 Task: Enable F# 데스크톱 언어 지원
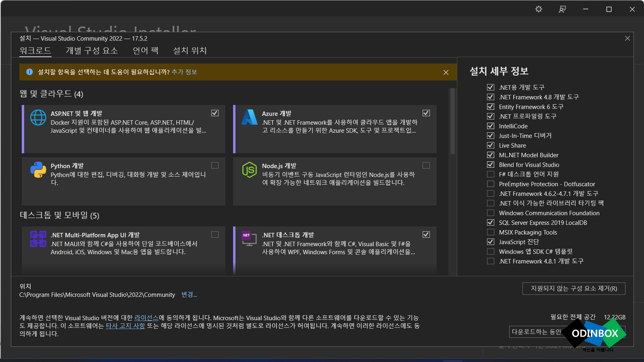pos(491,174)
